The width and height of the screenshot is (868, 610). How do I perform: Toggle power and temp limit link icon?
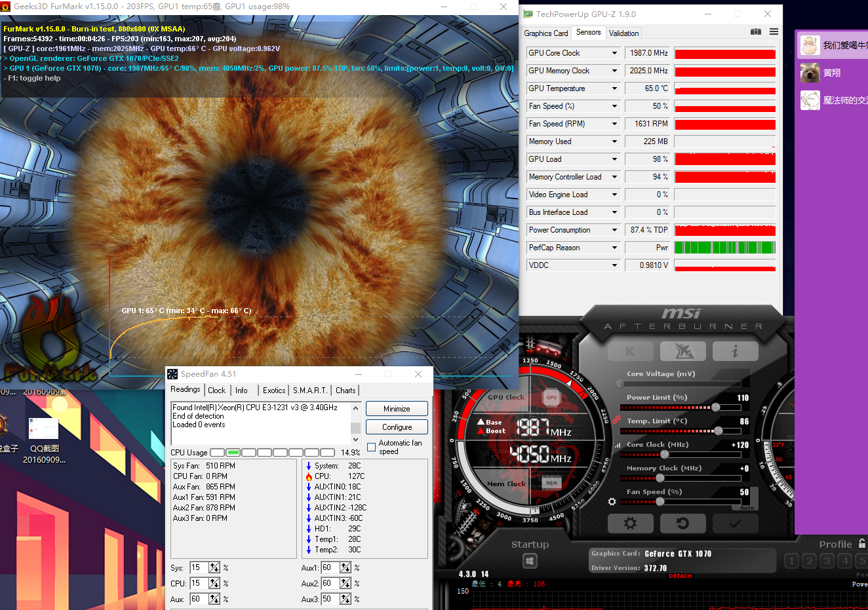(616, 419)
